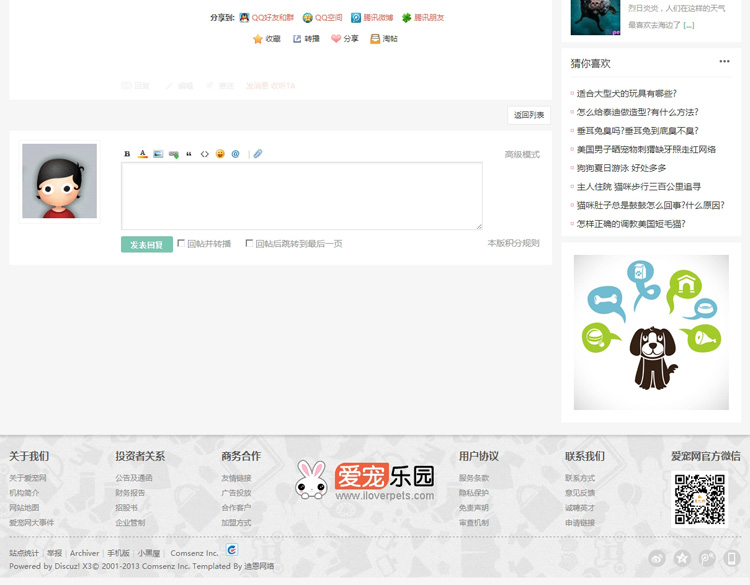Open article 猫咪肚子总是鼓鼓怎么回事?
The image size is (750, 585).
[x=651, y=206]
